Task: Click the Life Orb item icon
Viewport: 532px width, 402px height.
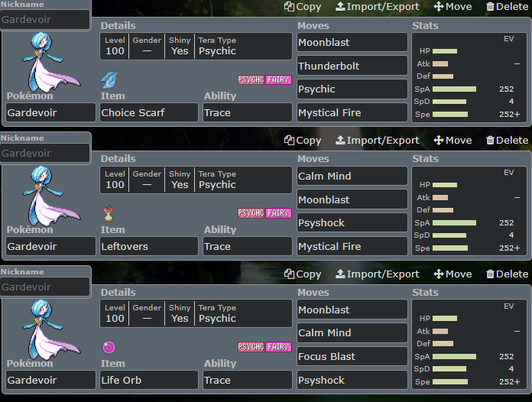Action: click(109, 347)
